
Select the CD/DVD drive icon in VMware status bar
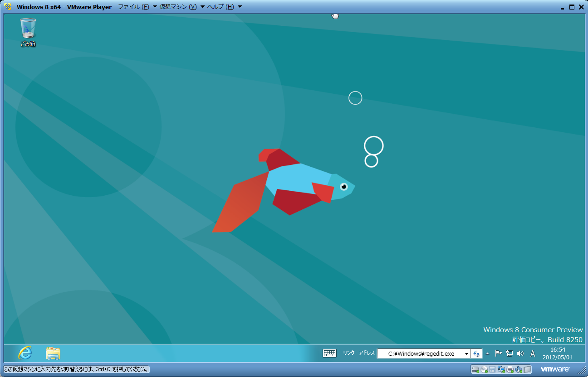point(483,370)
